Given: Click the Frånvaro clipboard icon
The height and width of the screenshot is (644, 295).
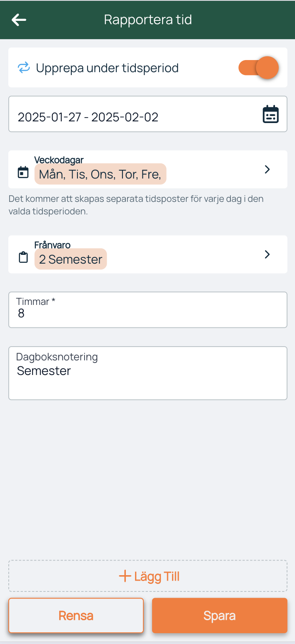Looking at the screenshot, I should click(x=23, y=257).
